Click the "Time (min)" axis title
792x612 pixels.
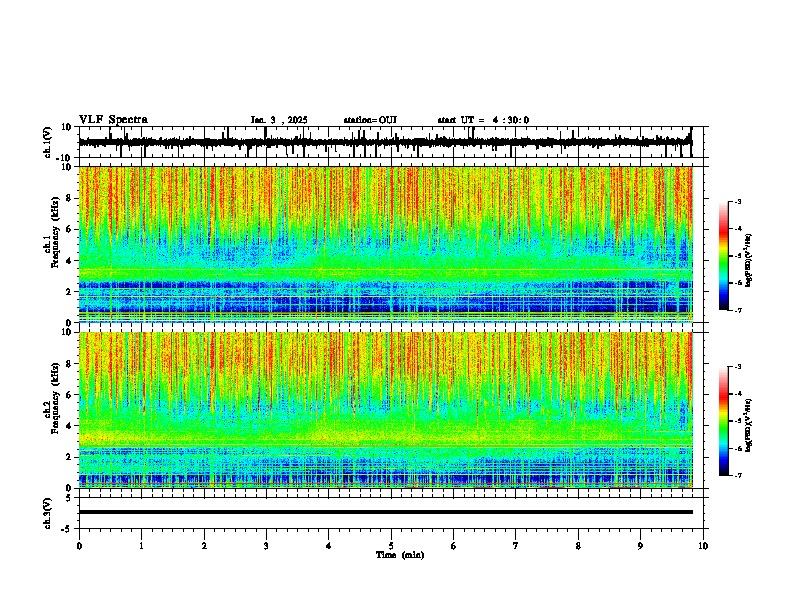coord(400,555)
